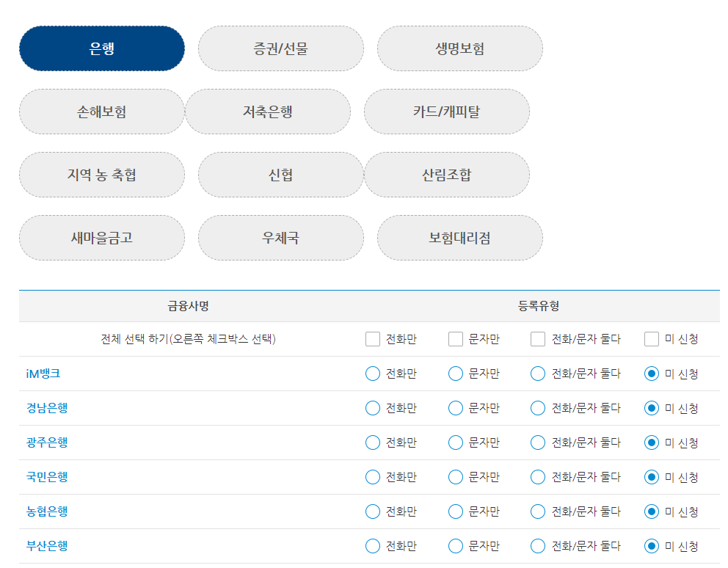The image size is (728, 568).
Task: Select the 보험대리점 category
Action: tap(459, 237)
